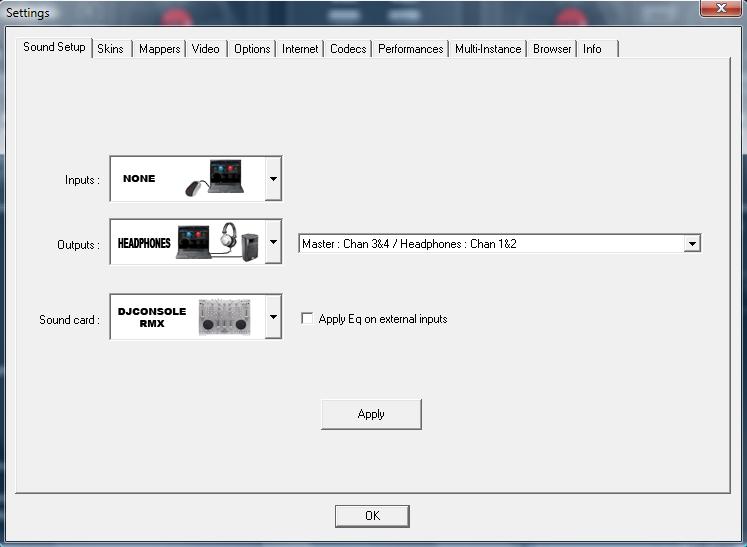Open the Video tab
The width and height of the screenshot is (747, 547).
click(206, 49)
